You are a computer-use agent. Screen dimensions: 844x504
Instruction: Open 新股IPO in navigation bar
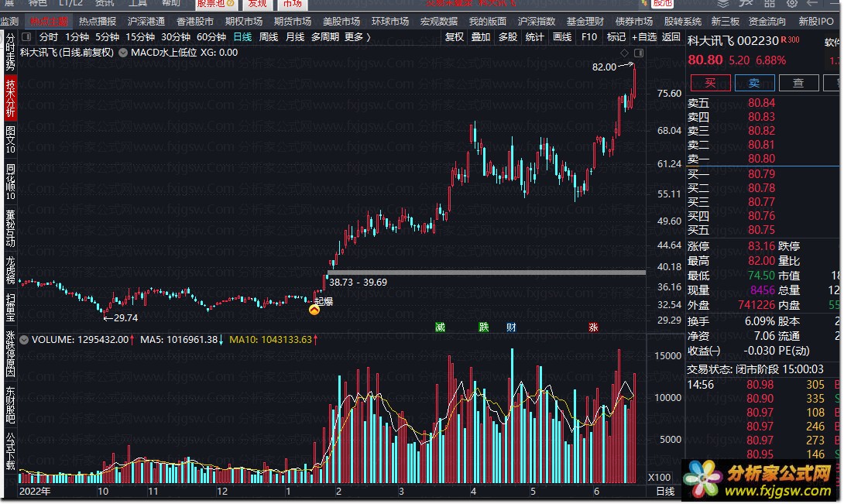(x=815, y=22)
